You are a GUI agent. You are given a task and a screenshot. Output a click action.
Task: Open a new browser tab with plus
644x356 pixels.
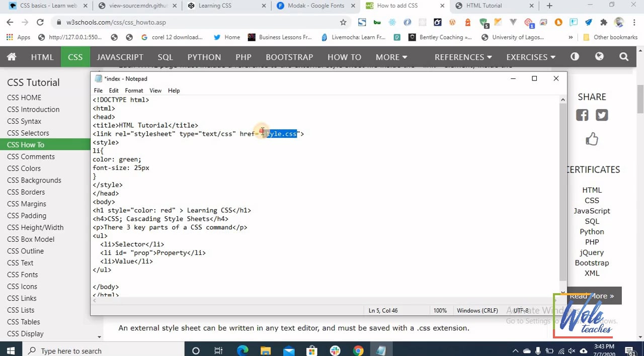coord(549,6)
